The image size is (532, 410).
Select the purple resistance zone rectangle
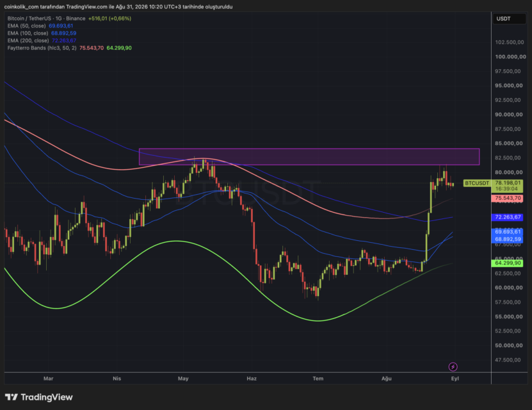click(309, 157)
